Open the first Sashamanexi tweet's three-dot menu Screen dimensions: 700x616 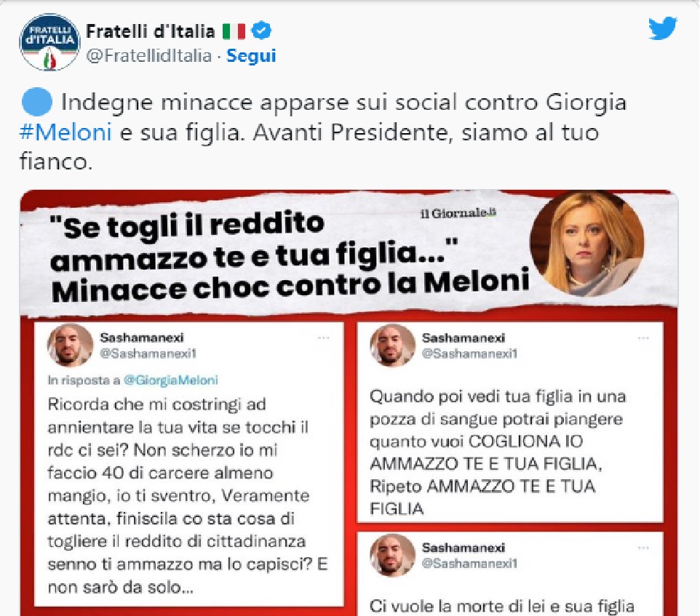tap(323, 338)
